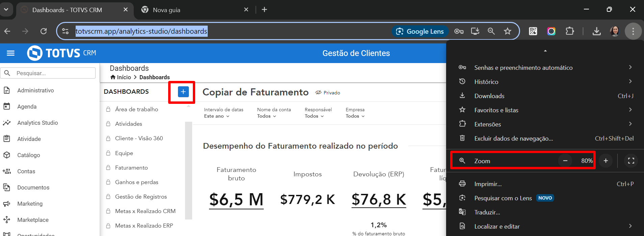Open the extensions puzzle icon in toolbar
This screenshot has width=644, height=236.
pyautogui.click(x=570, y=31)
